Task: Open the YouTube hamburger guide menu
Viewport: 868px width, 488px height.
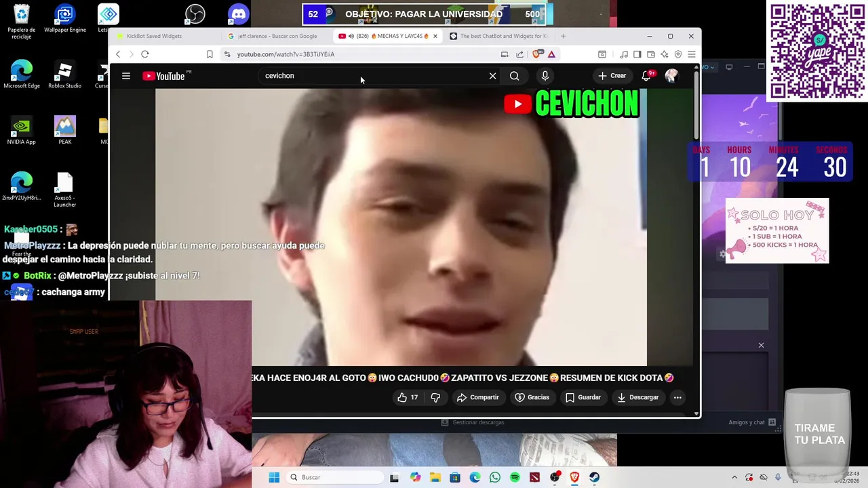Action: 126,76
